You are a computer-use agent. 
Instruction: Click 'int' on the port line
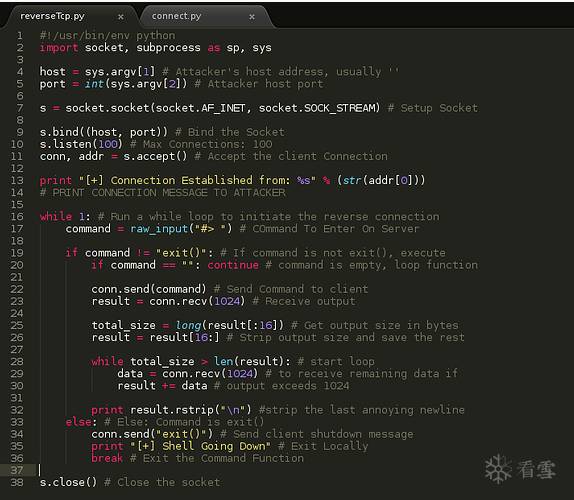(x=94, y=84)
